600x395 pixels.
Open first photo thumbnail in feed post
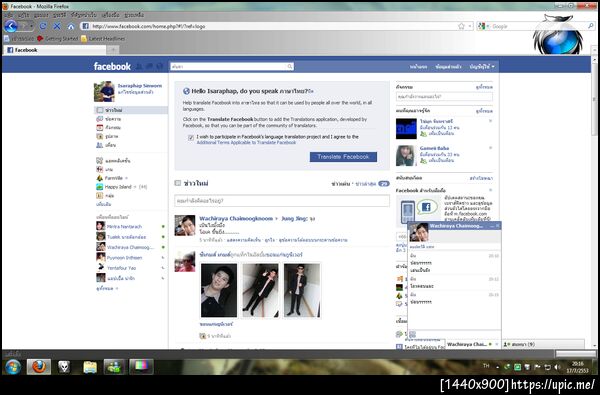point(219,290)
